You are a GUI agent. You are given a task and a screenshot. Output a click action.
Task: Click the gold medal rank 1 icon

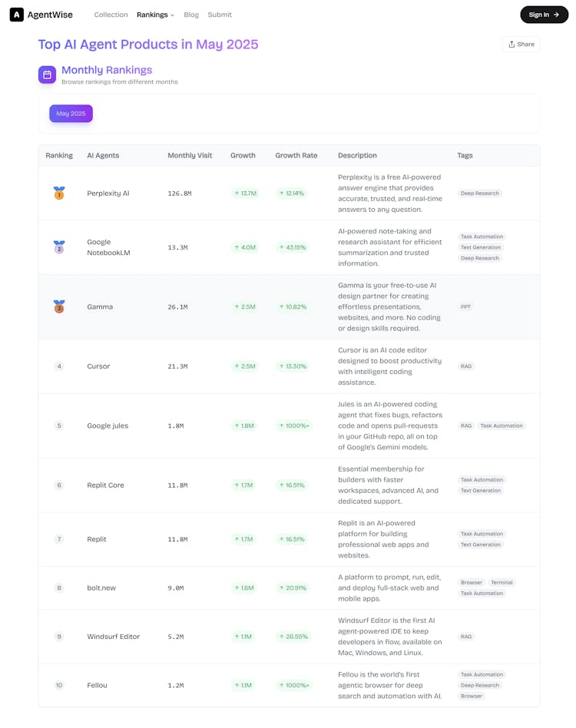(59, 194)
